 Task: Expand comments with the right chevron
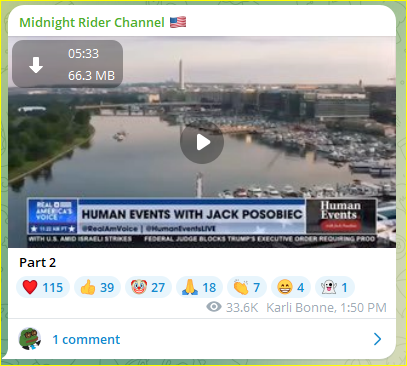[x=377, y=339]
